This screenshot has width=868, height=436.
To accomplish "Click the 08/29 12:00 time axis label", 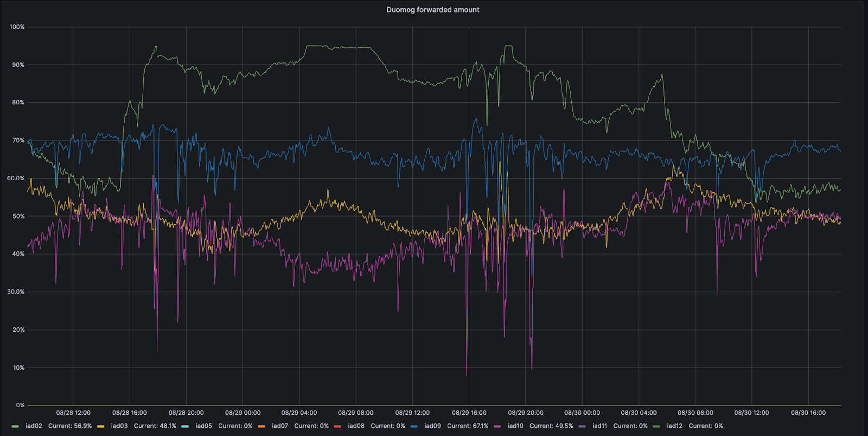I will coord(412,413).
